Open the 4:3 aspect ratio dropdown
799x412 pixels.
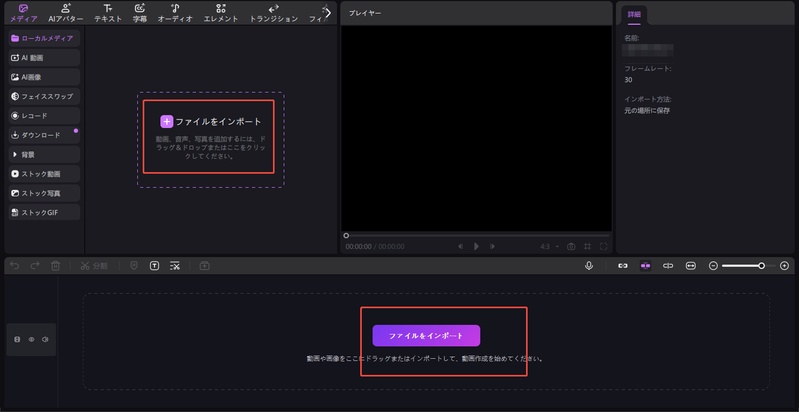pyautogui.click(x=549, y=246)
